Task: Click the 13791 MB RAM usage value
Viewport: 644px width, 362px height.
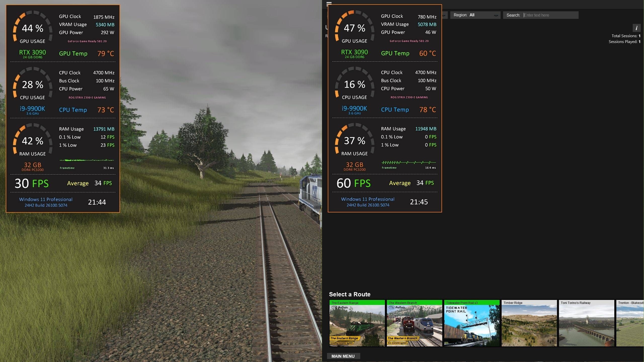Action: pos(104,129)
